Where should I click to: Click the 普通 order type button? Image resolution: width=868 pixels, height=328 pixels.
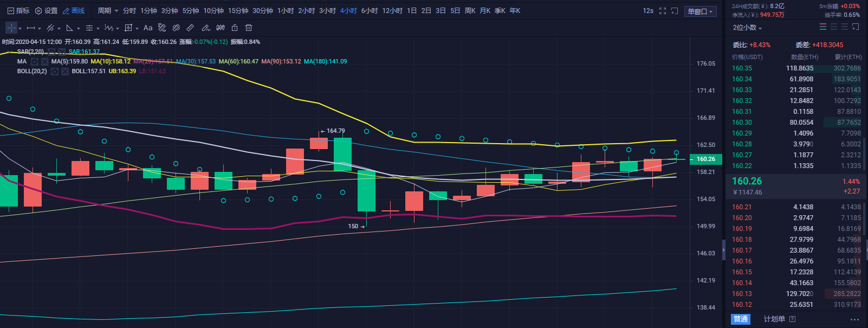741,319
